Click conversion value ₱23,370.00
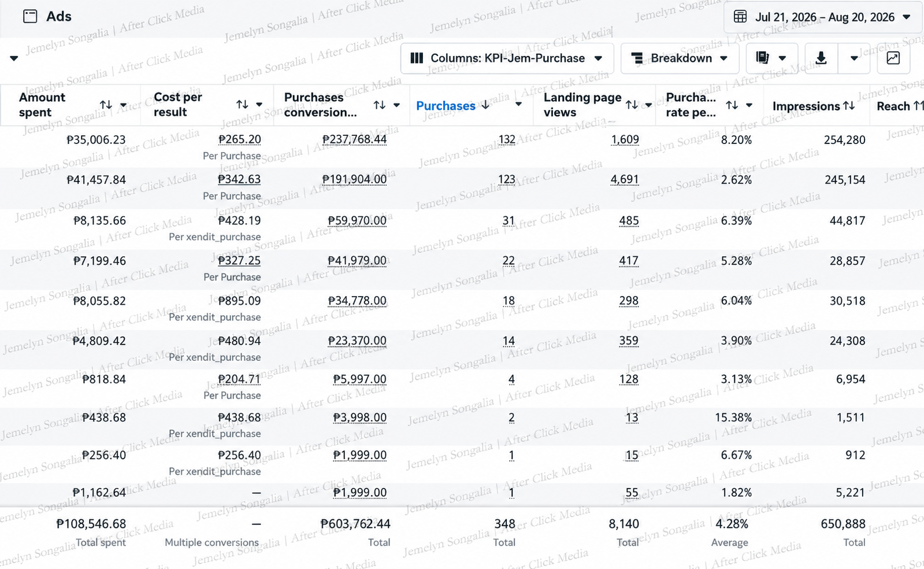The width and height of the screenshot is (924, 569). click(x=357, y=341)
